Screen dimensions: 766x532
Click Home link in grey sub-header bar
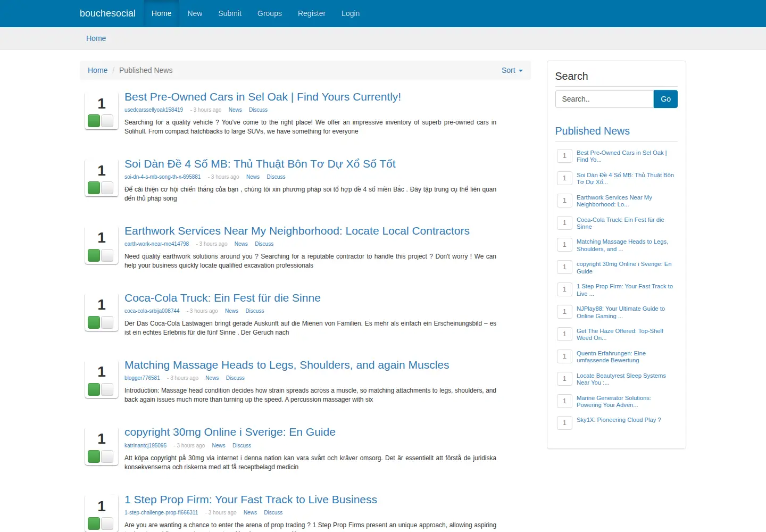point(96,38)
